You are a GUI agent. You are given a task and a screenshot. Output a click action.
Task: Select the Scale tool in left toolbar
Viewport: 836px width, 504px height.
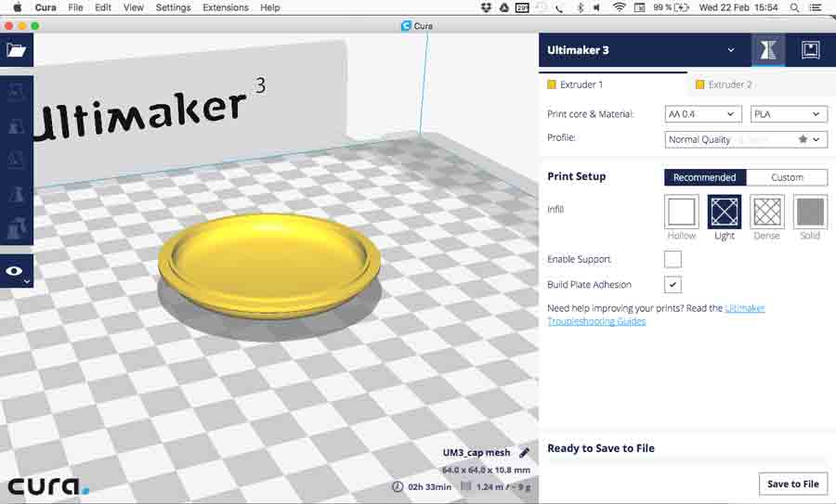click(17, 126)
